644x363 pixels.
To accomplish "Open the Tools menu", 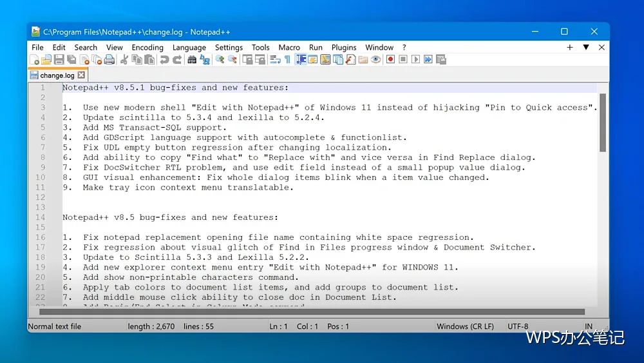I will pos(260,47).
